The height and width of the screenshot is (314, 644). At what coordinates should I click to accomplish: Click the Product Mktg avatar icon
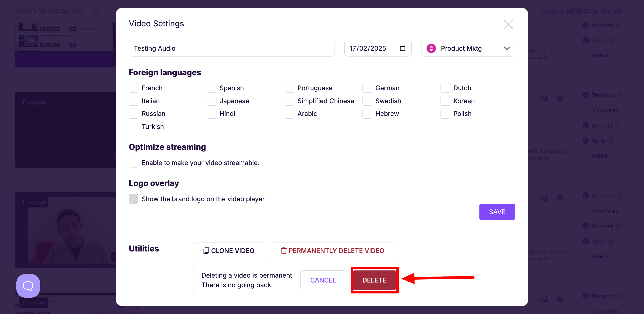tap(431, 48)
